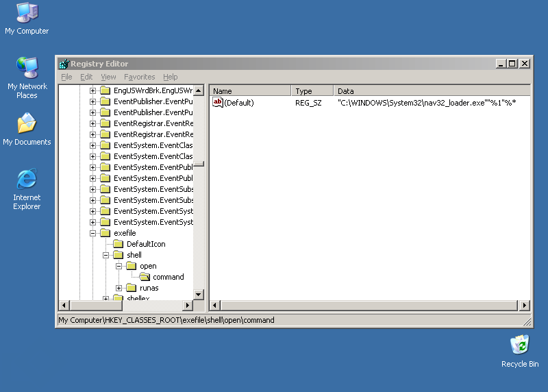Click the open key folder icon
Screen dimensions: 548x392
pyautogui.click(x=131, y=266)
